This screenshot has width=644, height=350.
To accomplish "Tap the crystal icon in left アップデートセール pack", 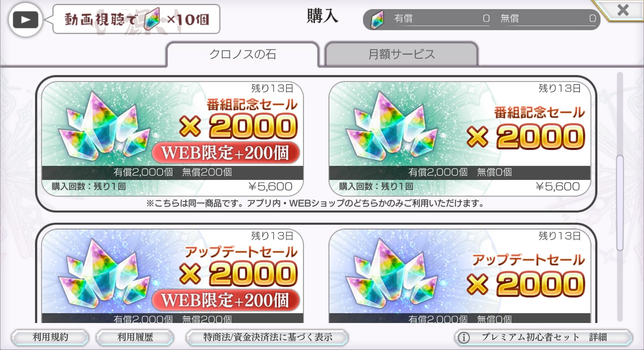I will [104, 274].
